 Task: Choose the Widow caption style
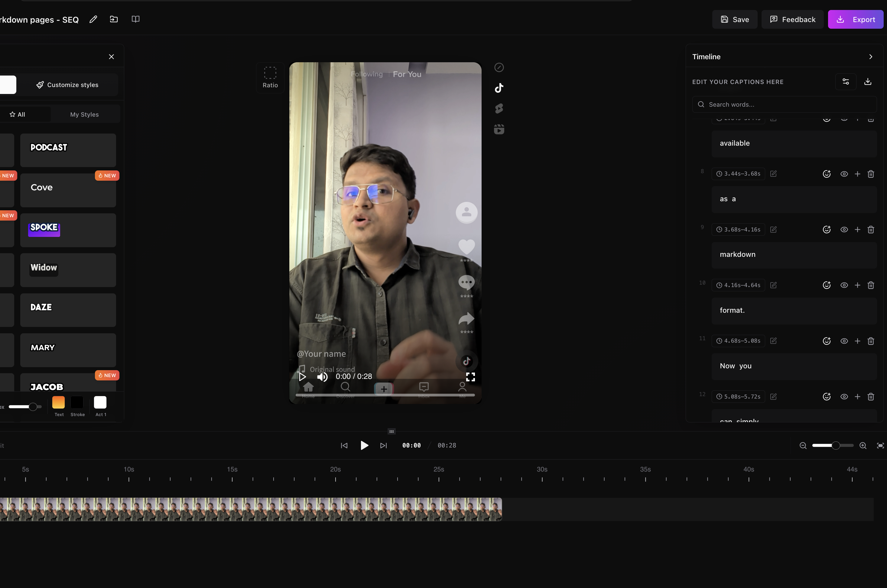coord(68,270)
